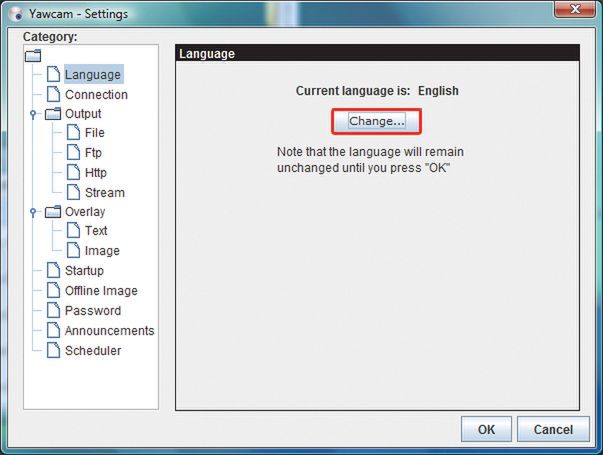Confirm settings with the OK button
The image size is (603, 455).
click(486, 429)
